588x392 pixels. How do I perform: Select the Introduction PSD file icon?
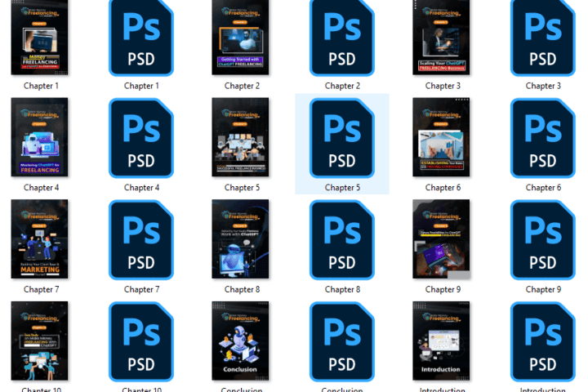pos(542,341)
